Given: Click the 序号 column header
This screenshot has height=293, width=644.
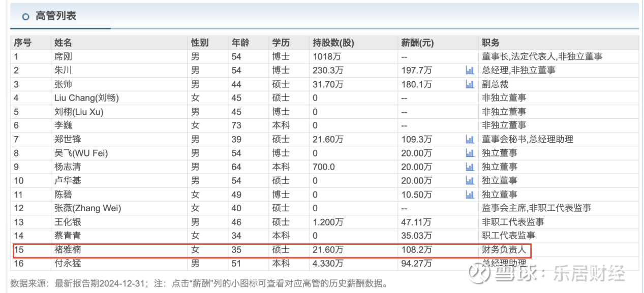Looking at the screenshot, I should [23, 43].
